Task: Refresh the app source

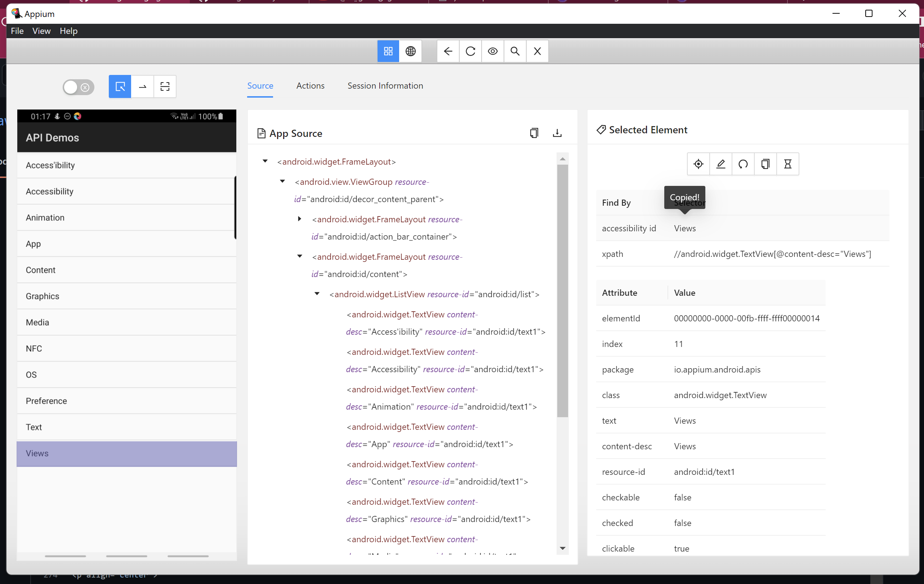Action: click(x=470, y=51)
